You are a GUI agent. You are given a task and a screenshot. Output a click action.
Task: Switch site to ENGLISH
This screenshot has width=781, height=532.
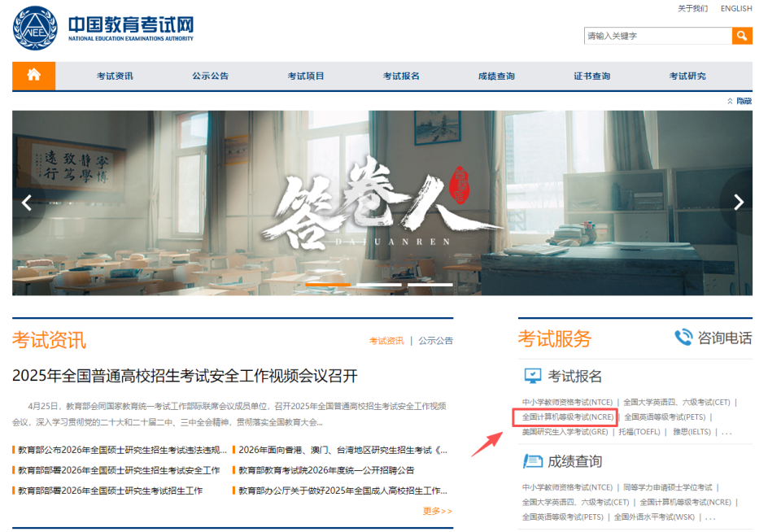736,8
